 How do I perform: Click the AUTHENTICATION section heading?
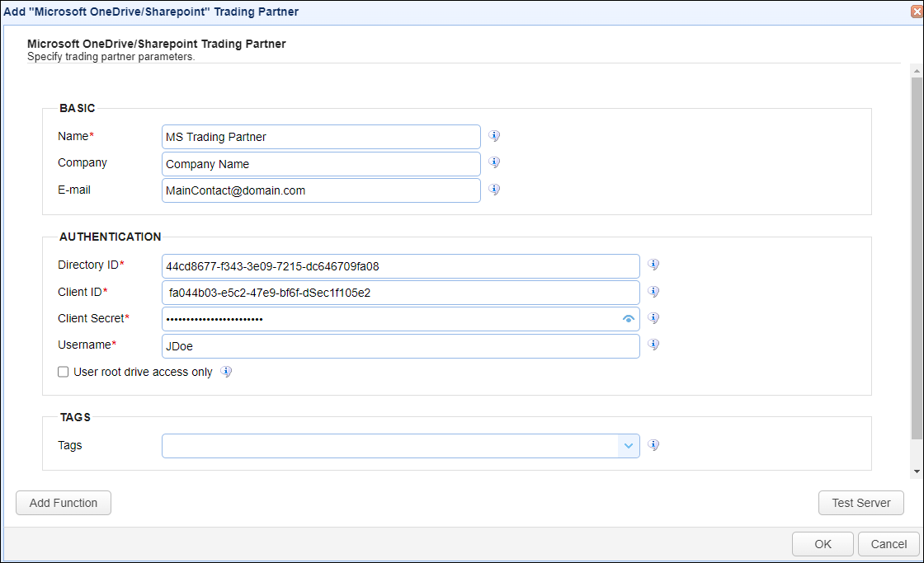111,237
